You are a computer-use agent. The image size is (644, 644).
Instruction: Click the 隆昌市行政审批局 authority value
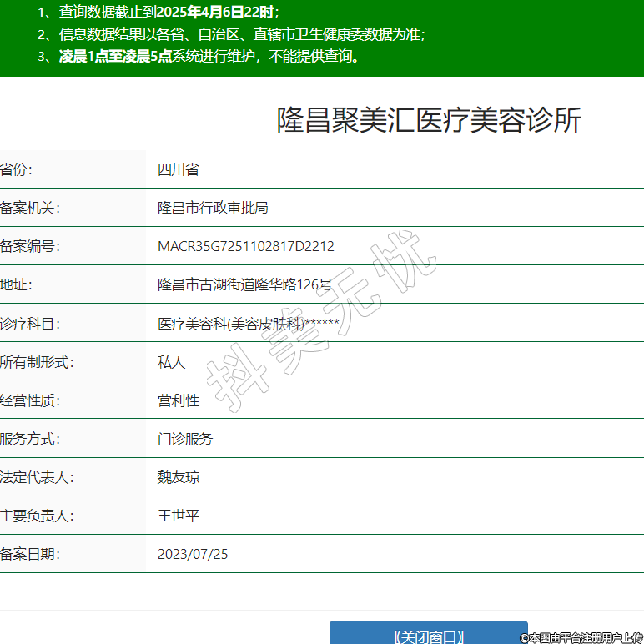213,208
